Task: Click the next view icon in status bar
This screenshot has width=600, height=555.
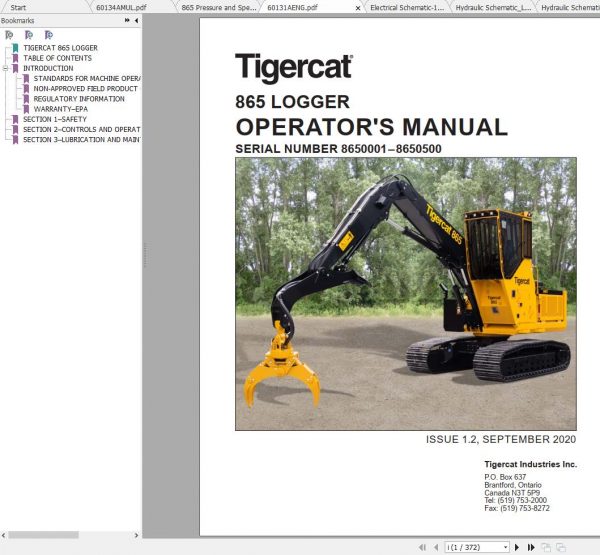Action: coord(561,547)
